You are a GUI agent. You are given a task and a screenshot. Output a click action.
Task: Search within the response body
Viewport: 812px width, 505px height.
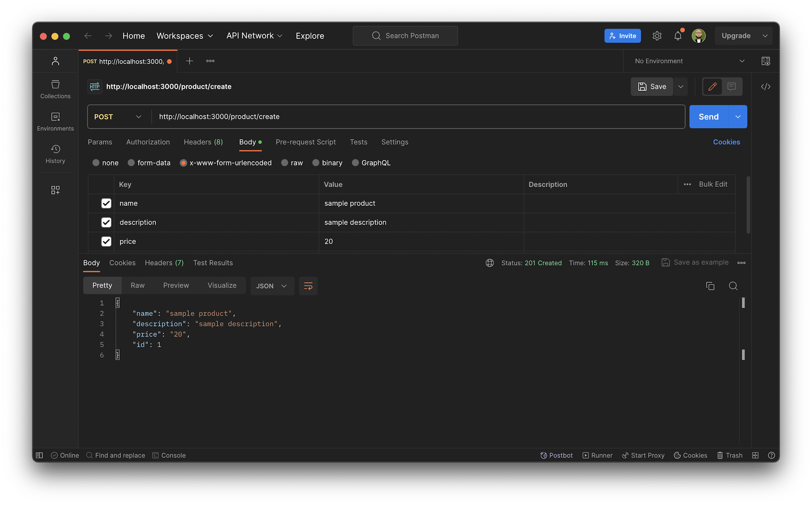(733, 286)
